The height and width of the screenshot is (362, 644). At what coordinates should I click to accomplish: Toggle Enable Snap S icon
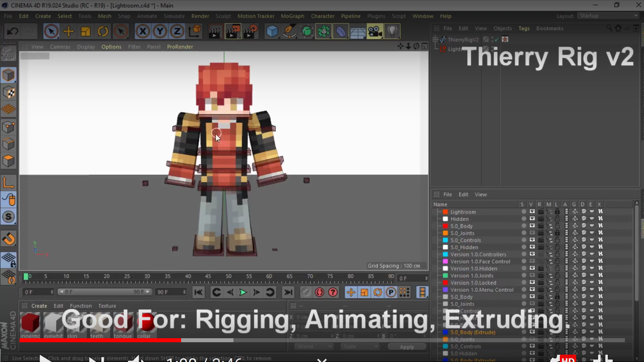9,217
